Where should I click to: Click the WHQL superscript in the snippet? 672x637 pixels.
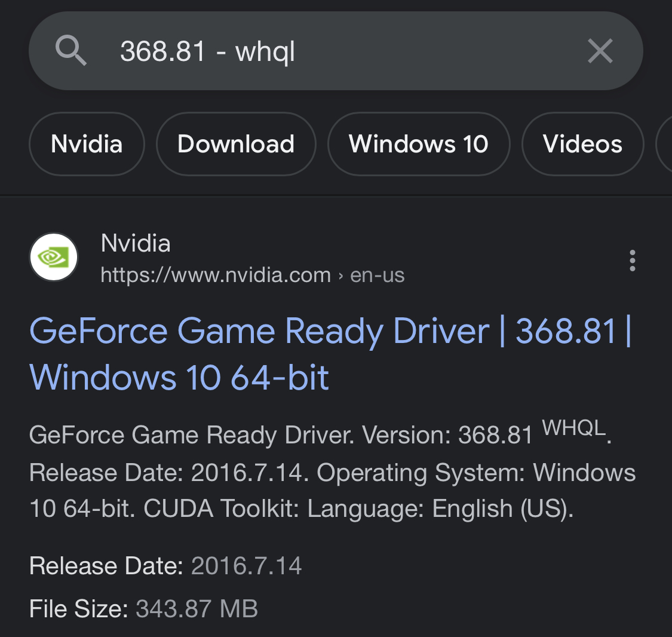573,427
